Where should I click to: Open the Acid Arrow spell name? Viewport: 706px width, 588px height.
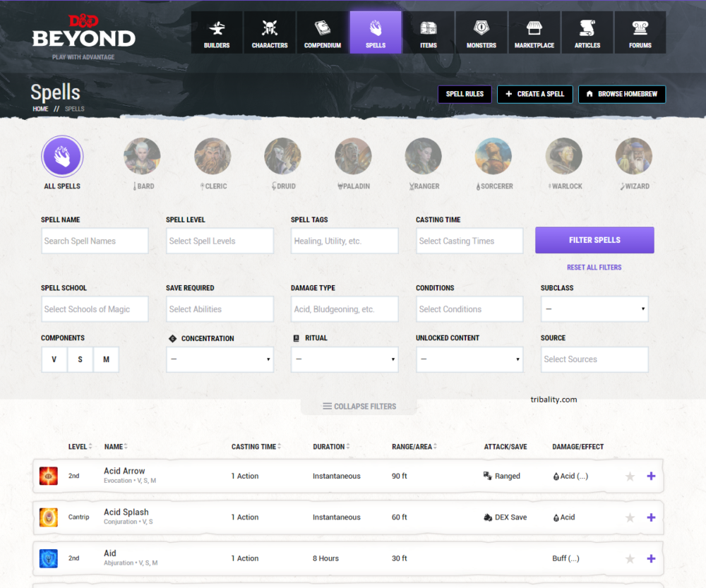point(124,471)
